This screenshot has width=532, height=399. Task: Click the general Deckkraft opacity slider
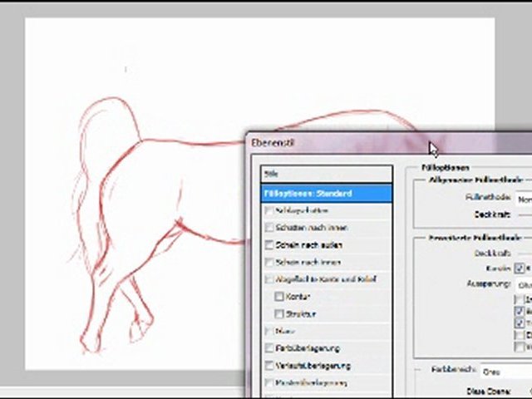(x=524, y=215)
